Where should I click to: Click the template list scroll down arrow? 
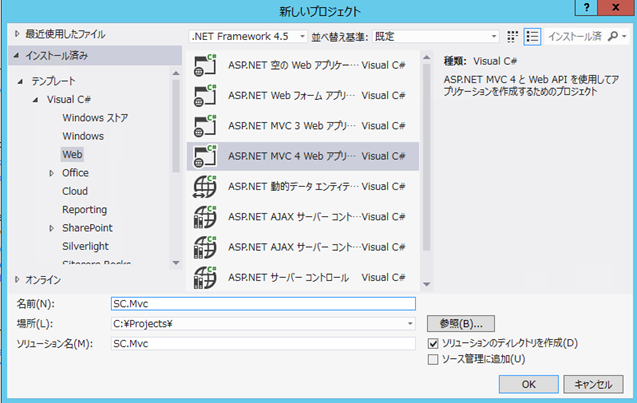tap(426, 284)
